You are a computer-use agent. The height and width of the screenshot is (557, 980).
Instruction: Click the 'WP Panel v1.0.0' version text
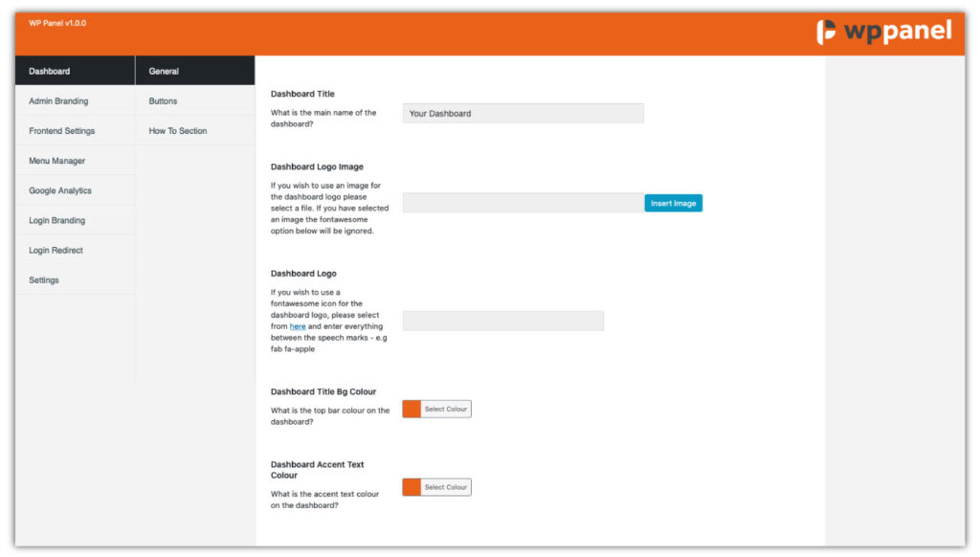57,23
